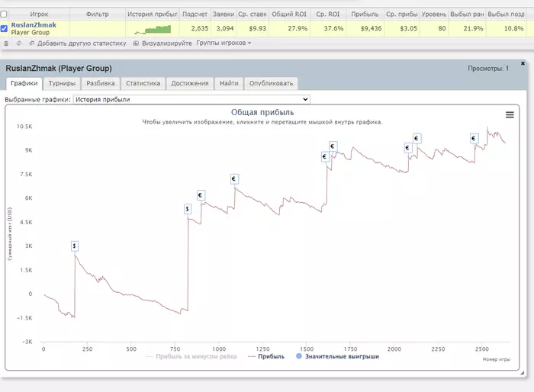Click the lower euro marker near game 2080
The height and width of the screenshot is (392, 534).
click(x=408, y=148)
